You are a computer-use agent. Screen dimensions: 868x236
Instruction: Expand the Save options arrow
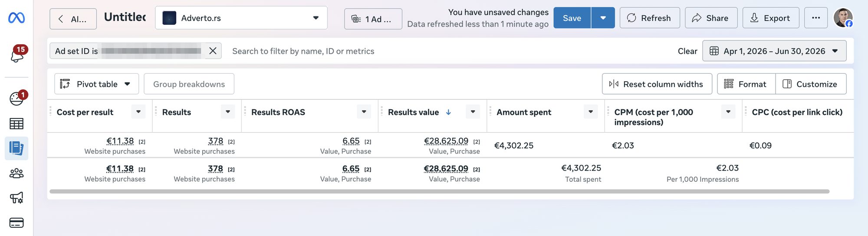coord(603,18)
